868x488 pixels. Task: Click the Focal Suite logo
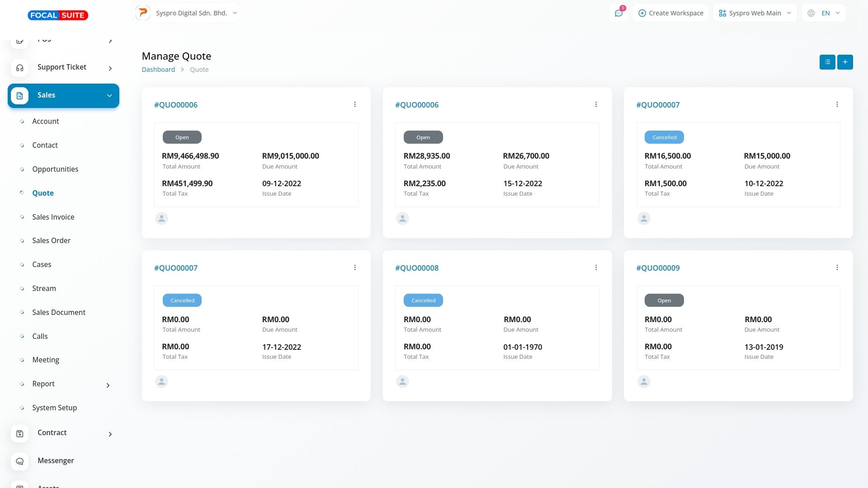57,15
